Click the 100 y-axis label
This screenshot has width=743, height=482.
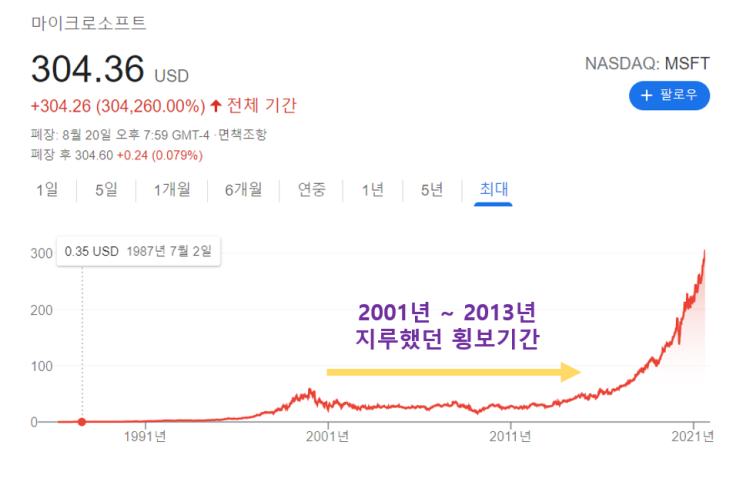coord(42,366)
